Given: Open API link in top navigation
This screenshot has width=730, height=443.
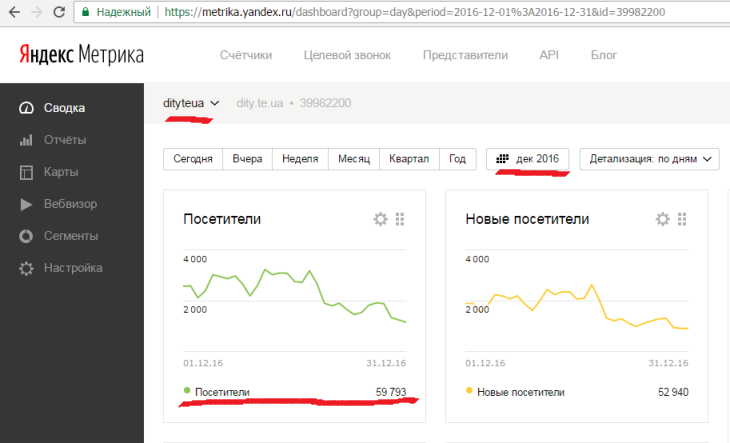Looking at the screenshot, I should click(x=549, y=55).
